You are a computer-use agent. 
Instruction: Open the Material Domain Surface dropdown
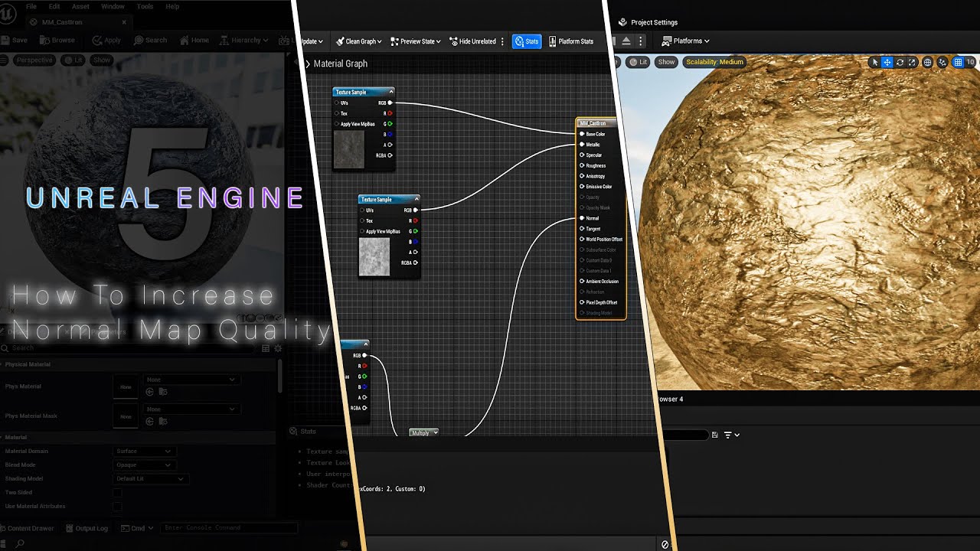point(143,451)
